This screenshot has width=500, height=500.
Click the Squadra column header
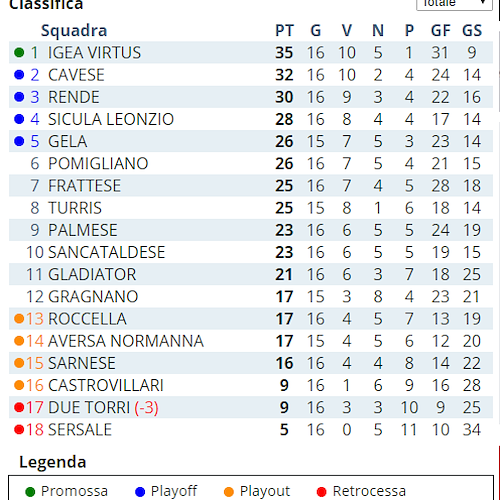74,31
